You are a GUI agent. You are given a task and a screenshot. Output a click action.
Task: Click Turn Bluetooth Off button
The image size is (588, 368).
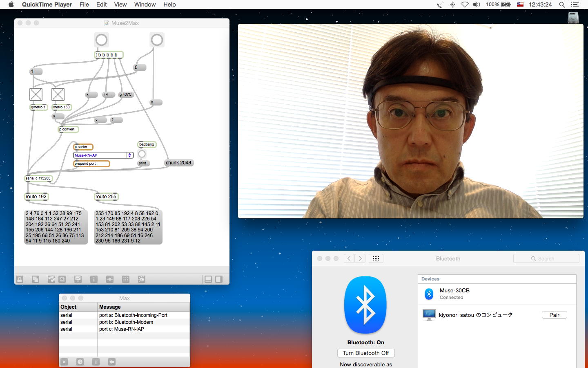click(366, 353)
